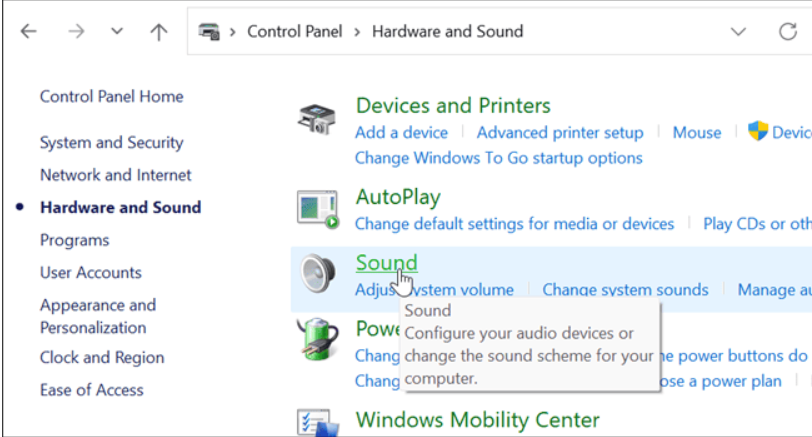812x437 pixels.
Task: Click the Power Options battery icon
Action: (319, 340)
